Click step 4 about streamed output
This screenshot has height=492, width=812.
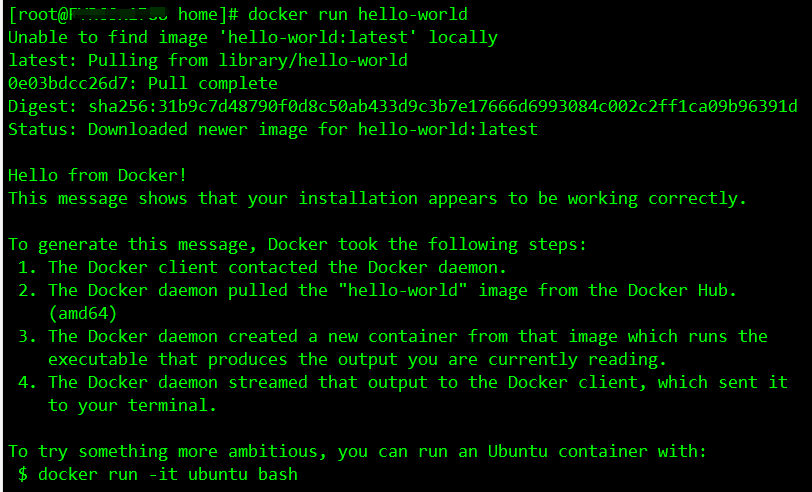[403, 382]
